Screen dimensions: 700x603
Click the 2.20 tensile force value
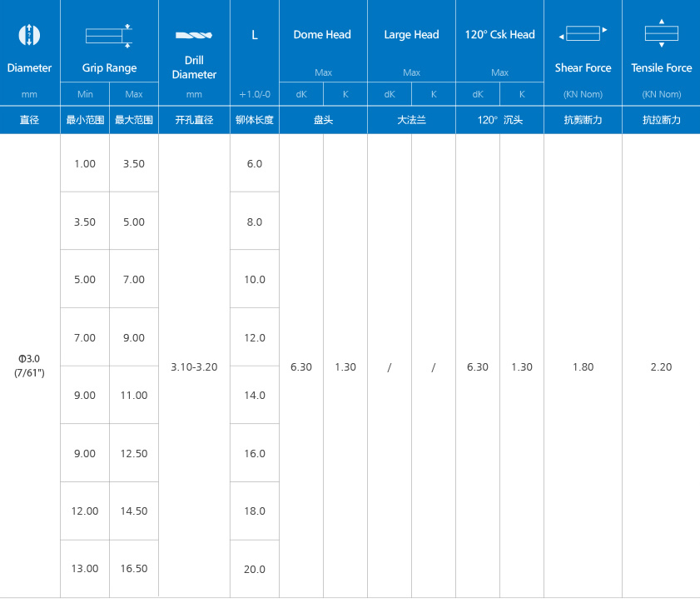[661, 366]
